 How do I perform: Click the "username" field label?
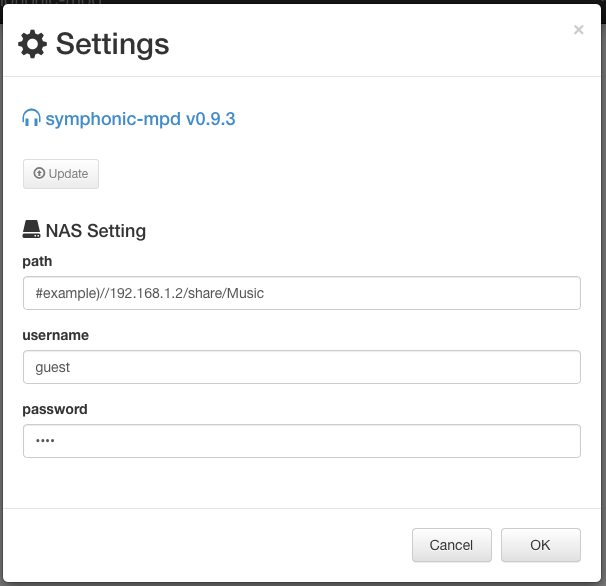pyautogui.click(x=56, y=335)
